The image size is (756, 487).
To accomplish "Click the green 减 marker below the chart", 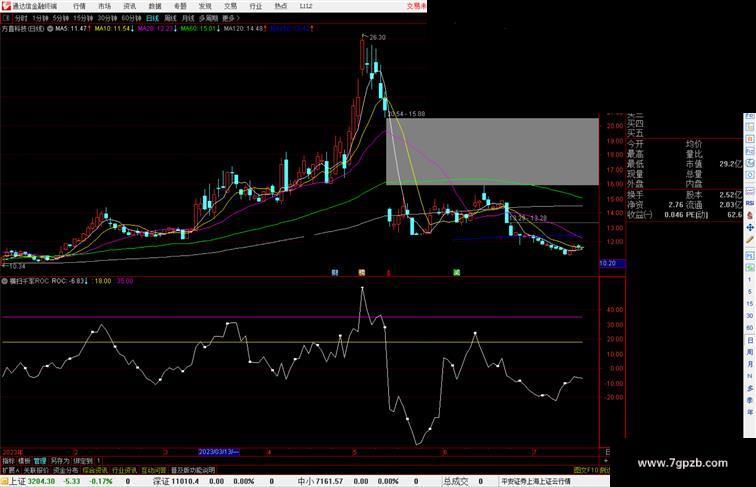I will [456, 273].
